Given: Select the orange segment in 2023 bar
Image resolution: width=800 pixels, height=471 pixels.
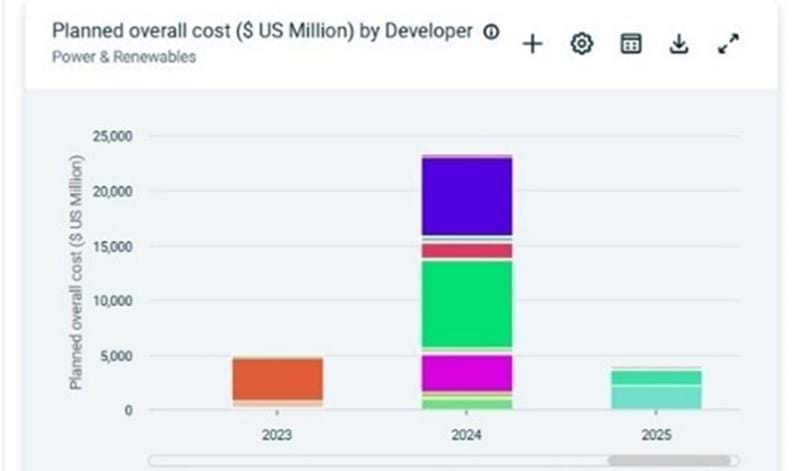Looking at the screenshot, I should (x=277, y=379).
